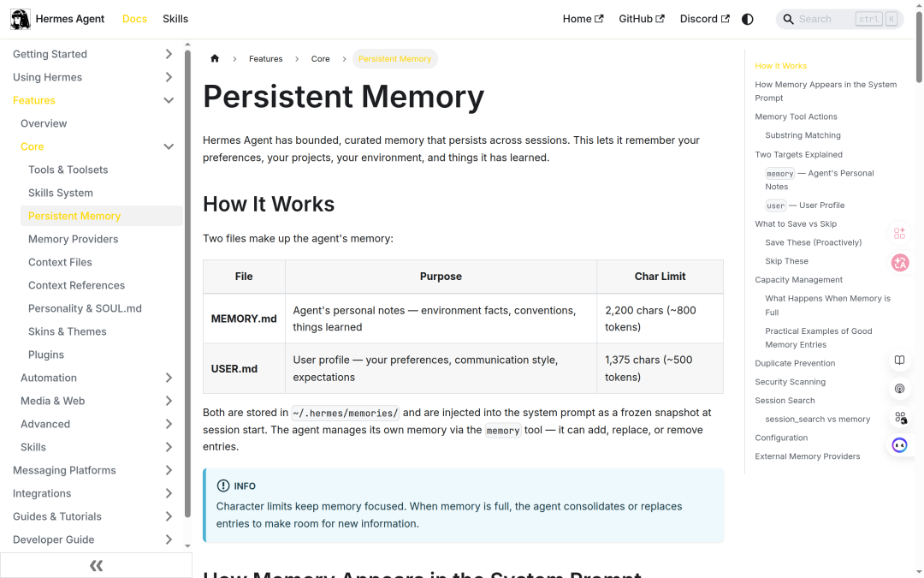
Task: Collapse the Core section
Action: point(169,146)
